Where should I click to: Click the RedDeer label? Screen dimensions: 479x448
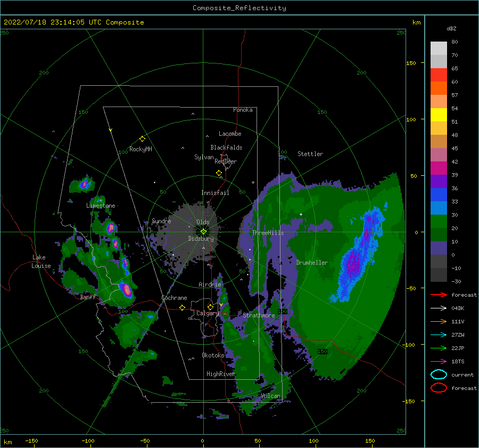tap(226, 161)
